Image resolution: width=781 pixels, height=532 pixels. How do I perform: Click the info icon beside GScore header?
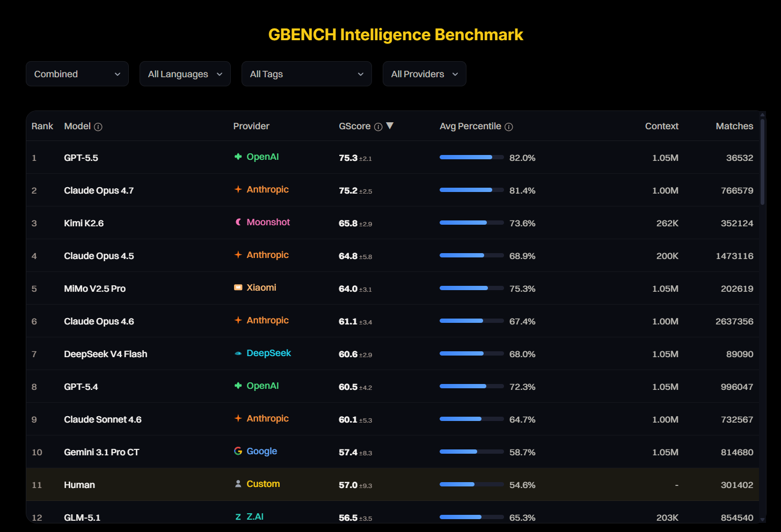click(378, 127)
